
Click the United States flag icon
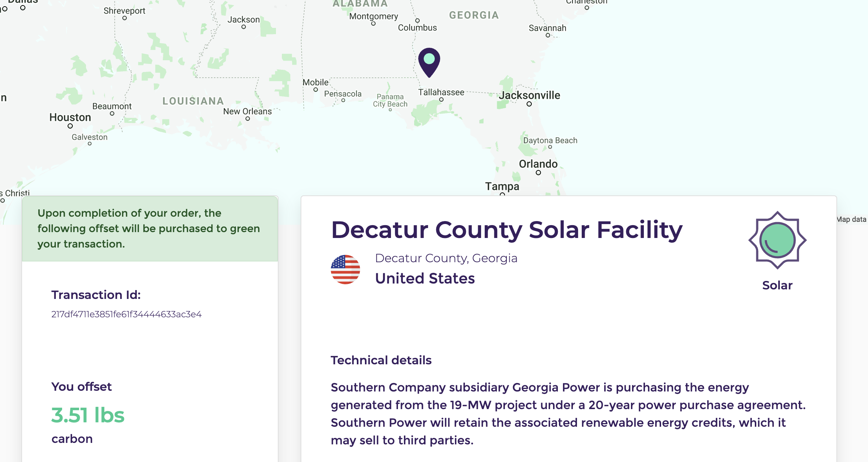pos(345,269)
